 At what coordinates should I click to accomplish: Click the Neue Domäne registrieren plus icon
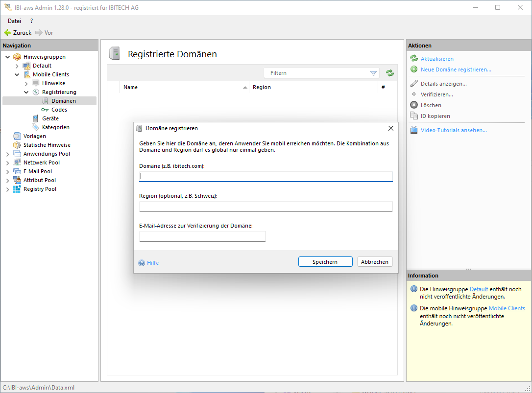[x=414, y=69]
